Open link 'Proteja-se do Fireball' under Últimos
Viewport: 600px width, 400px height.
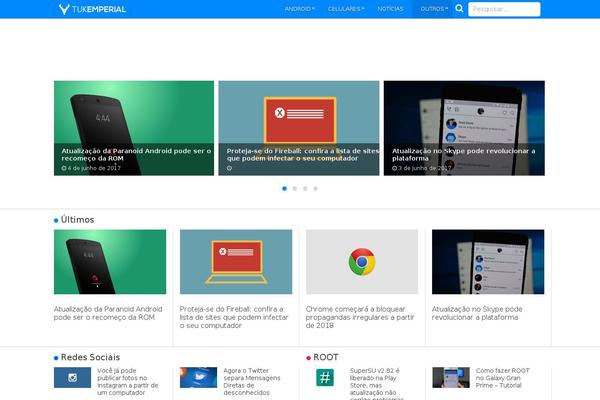coord(234,317)
